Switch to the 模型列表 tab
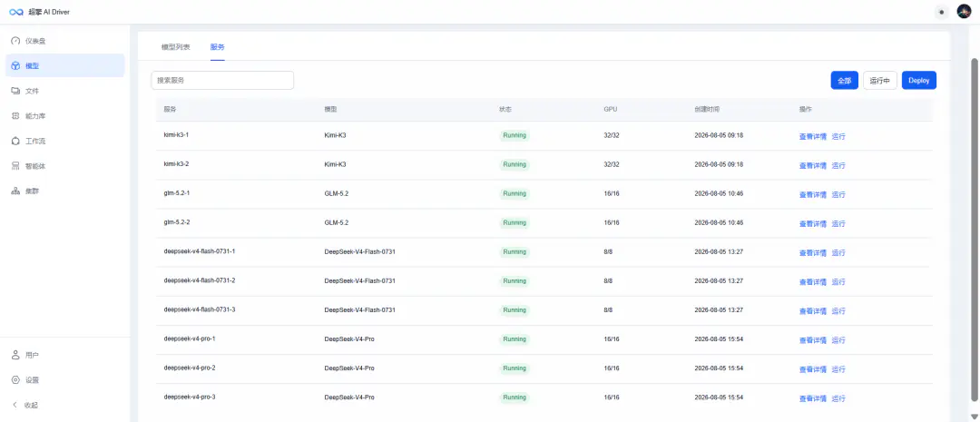This screenshot has width=980, height=422. (x=176, y=47)
